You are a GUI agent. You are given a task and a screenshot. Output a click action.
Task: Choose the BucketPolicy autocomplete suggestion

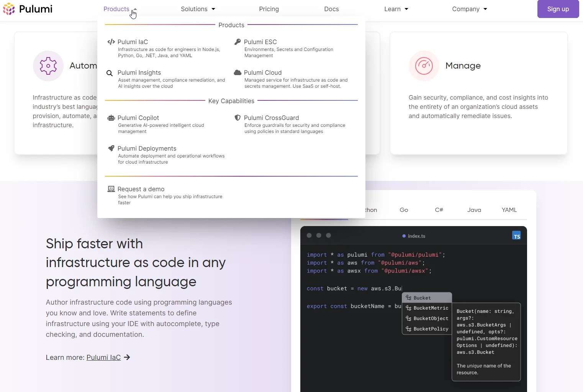(x=427, y=329)
